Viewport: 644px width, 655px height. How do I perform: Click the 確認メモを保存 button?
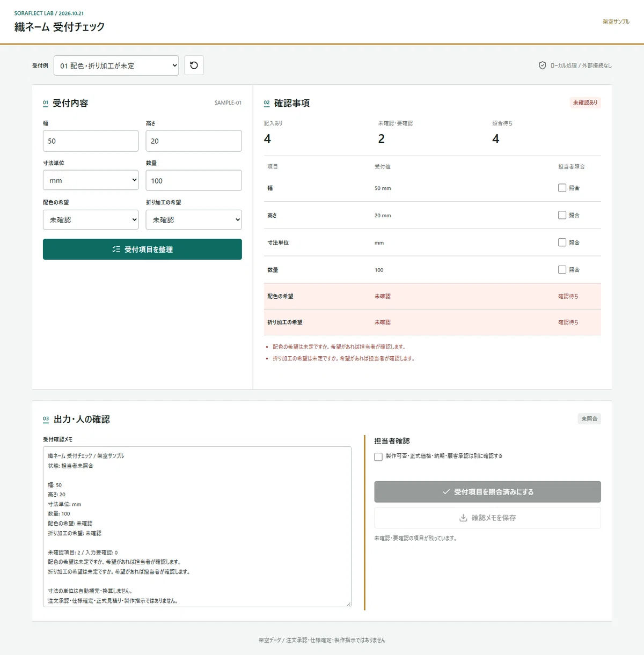pos(487,518)
